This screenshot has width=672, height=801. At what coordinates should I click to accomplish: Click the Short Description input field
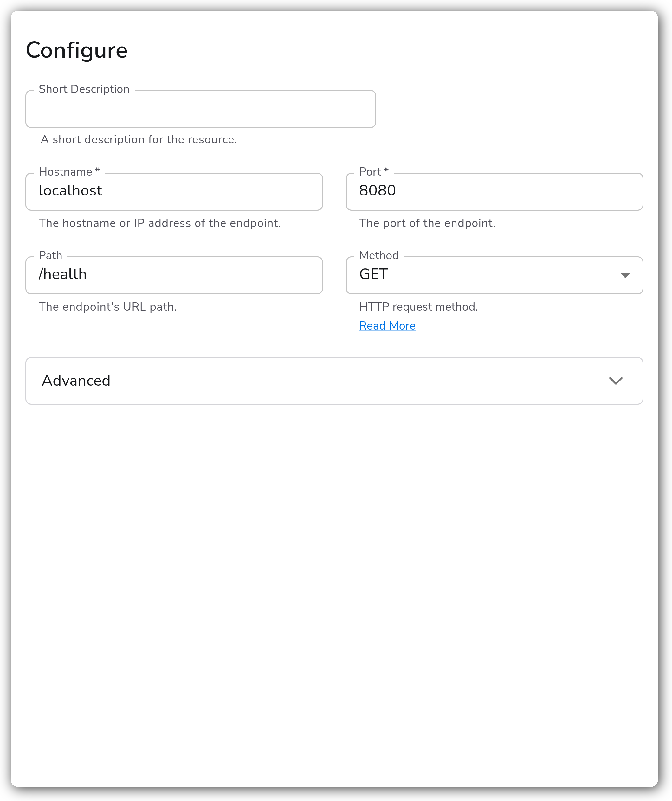click(201, 109)
